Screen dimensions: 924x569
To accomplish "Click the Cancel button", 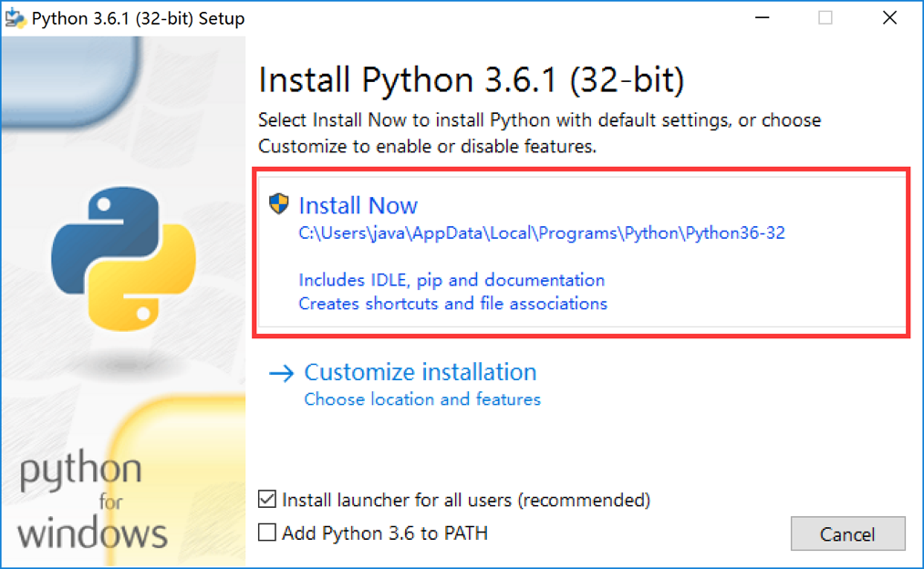I will (x=847, y=533).
